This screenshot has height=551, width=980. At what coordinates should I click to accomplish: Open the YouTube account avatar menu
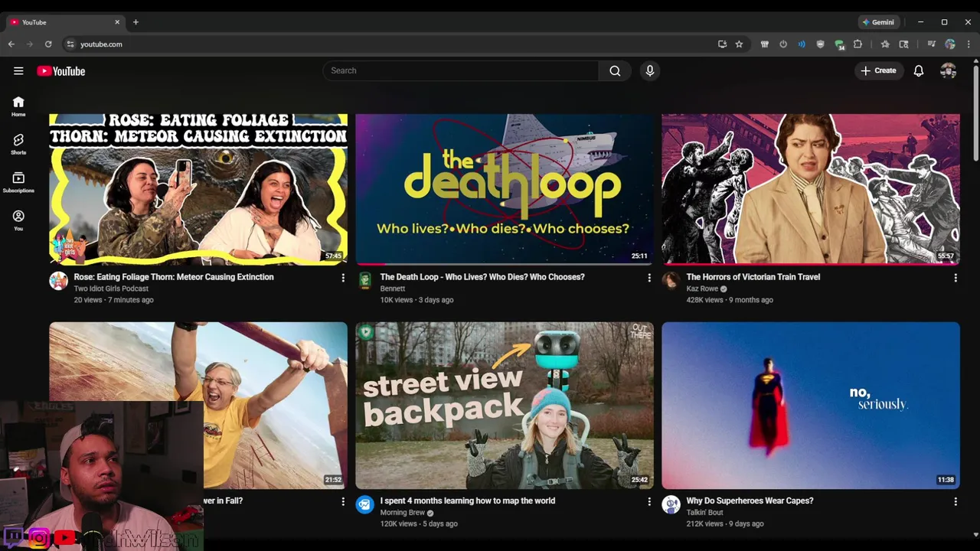[949, 70]
